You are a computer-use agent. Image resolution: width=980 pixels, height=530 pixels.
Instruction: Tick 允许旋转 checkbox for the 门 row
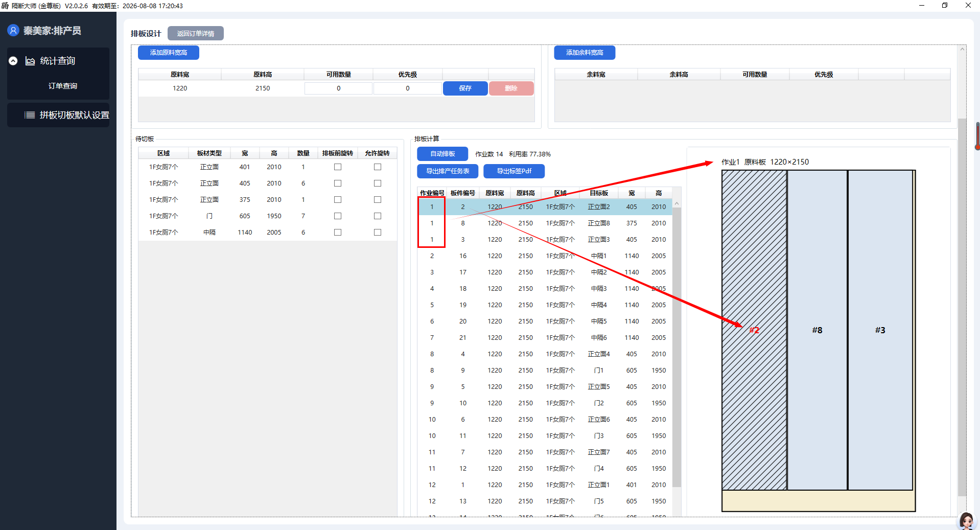coord(378,216)
